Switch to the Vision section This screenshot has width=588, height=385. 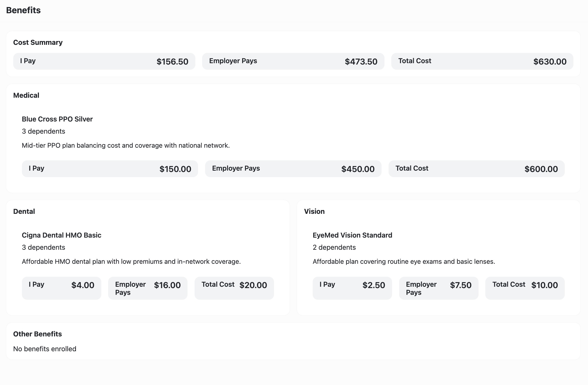point(315,211)
